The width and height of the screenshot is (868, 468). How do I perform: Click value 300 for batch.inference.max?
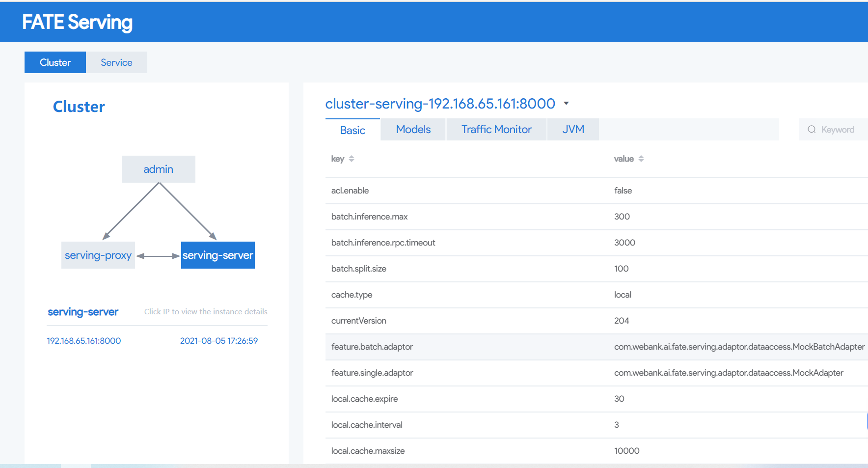pyautogui.click(x=622, y=217)
